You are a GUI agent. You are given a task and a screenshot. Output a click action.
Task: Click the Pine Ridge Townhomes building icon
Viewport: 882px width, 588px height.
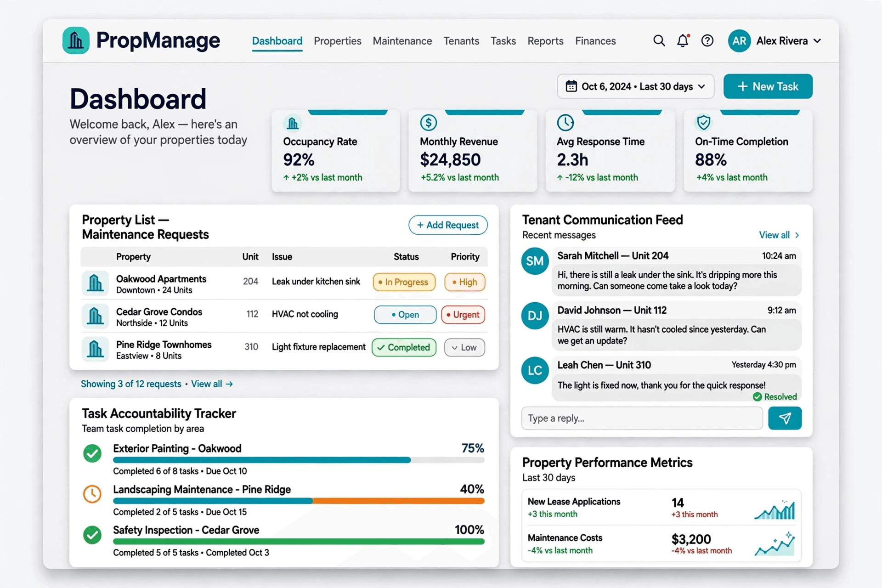[95, 349]
